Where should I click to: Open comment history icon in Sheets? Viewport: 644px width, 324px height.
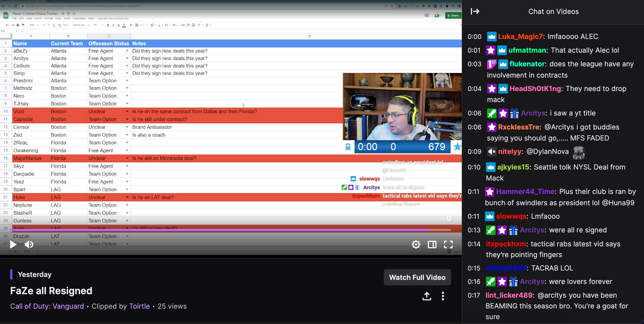[427, 16]
